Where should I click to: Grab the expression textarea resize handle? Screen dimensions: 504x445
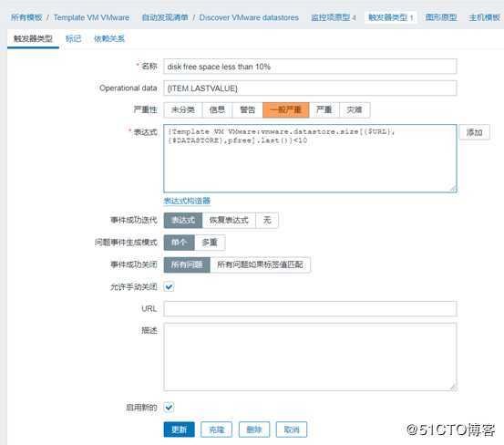tap(453, 189)
